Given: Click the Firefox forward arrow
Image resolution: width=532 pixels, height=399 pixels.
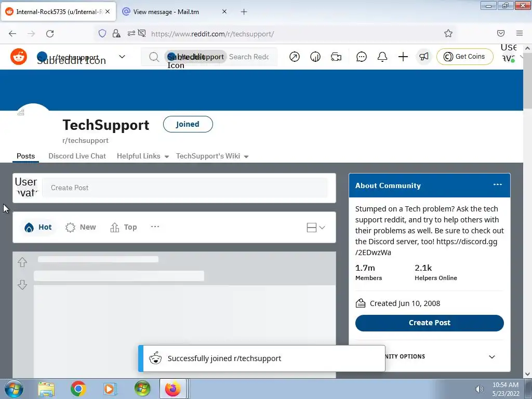Looking at the screenshot, I should coord(31,34).
